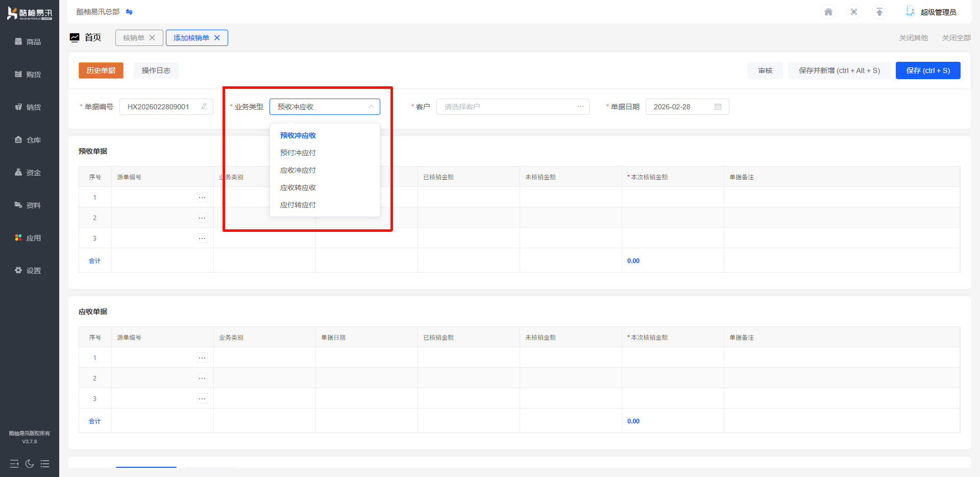Click the upload arrow icon in header
The height and width of the screenshot is (477, 980).
879,12
